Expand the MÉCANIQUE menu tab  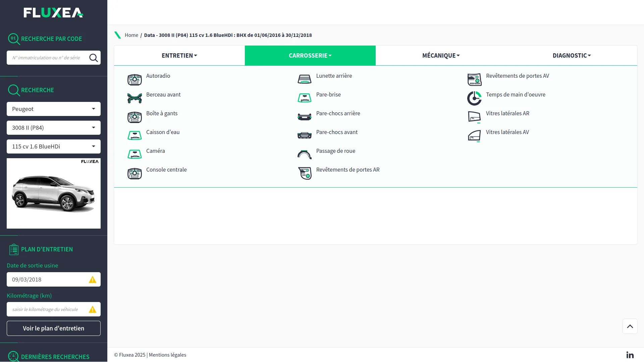click(441, 56)
